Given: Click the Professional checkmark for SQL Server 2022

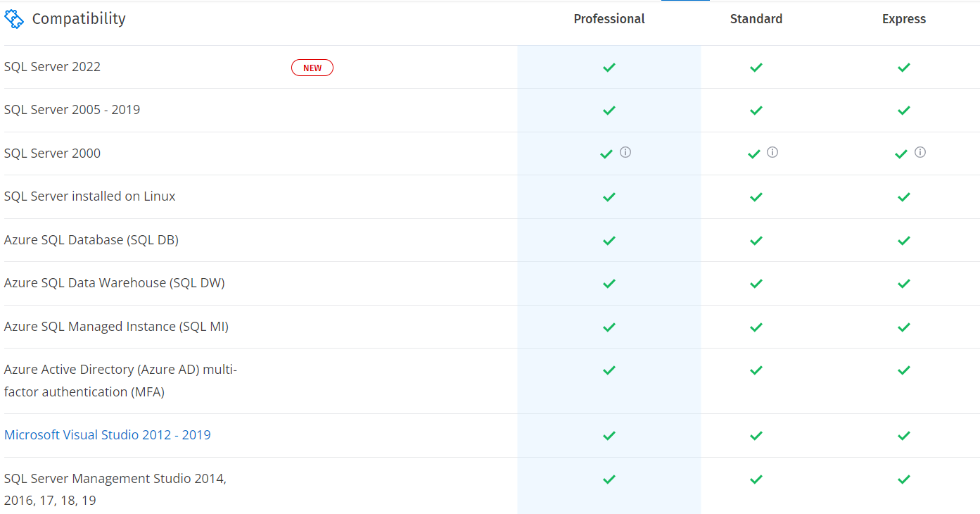Looking at the screenshot, I should [609, 68].
